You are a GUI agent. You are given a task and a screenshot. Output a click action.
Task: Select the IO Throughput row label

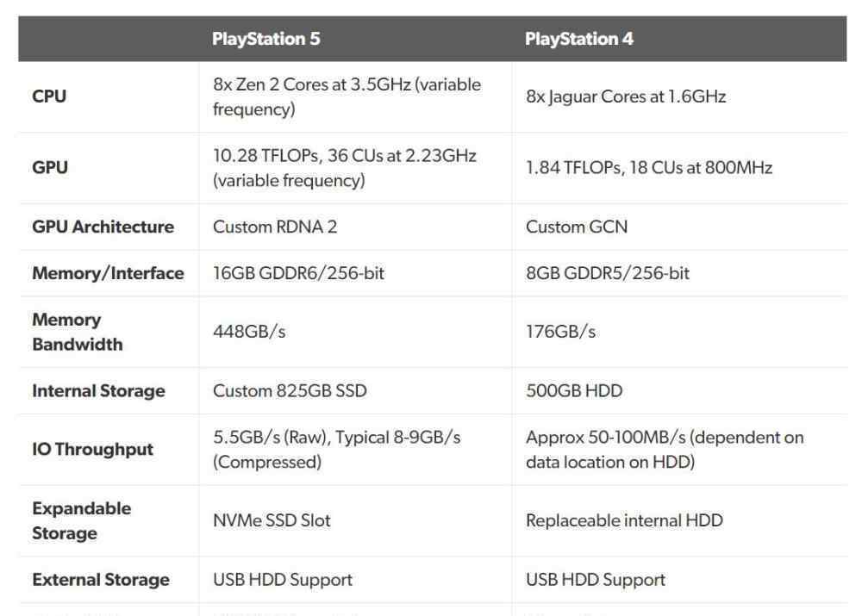point(92,450)
